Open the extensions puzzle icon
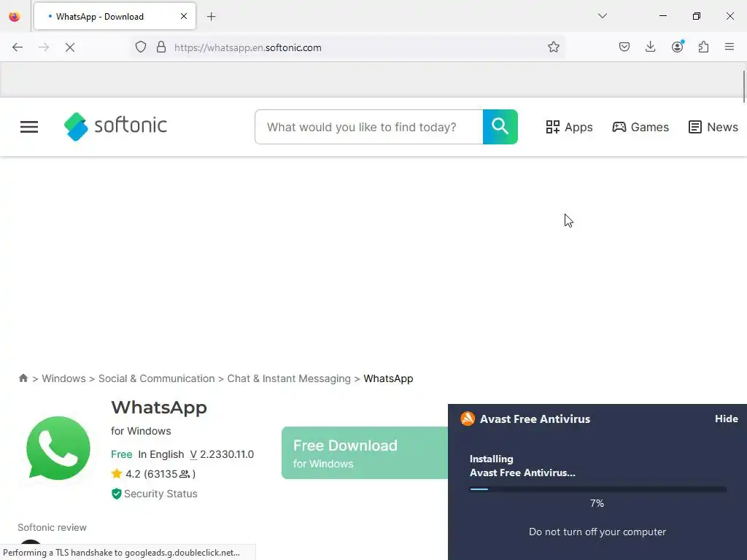 [704, 47]
